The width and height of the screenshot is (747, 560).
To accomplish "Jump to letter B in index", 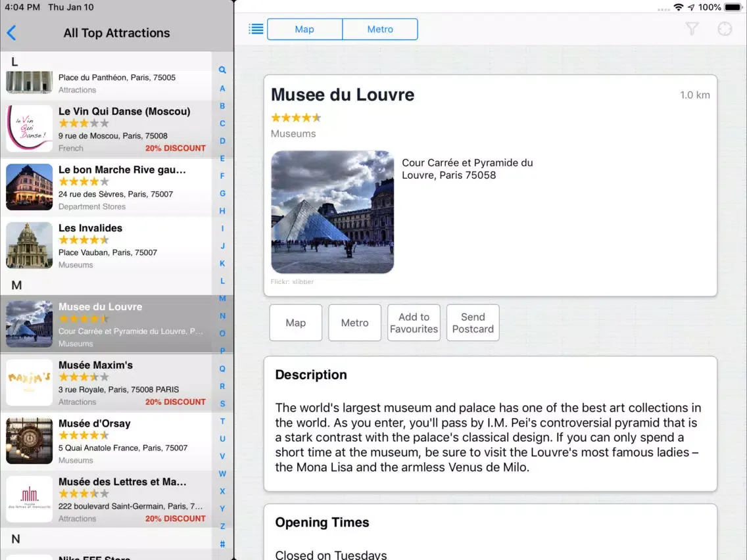I will coord(222,106).
